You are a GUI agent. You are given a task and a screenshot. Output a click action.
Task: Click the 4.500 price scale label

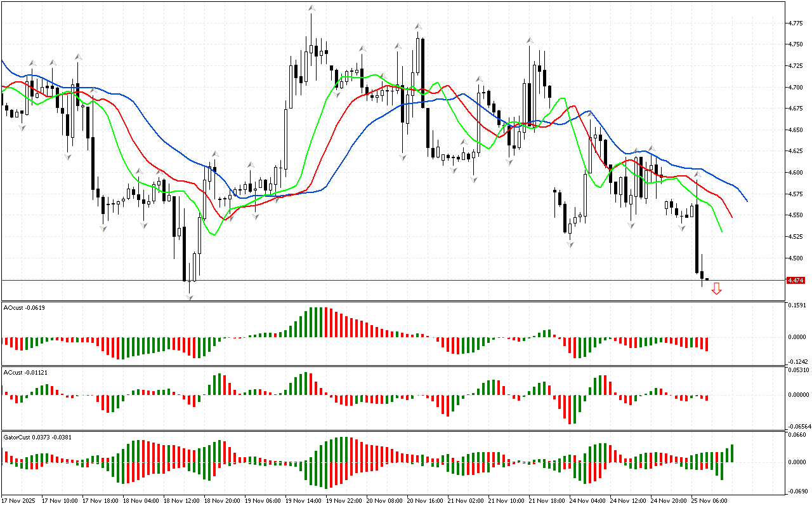[x=795, y=258]
